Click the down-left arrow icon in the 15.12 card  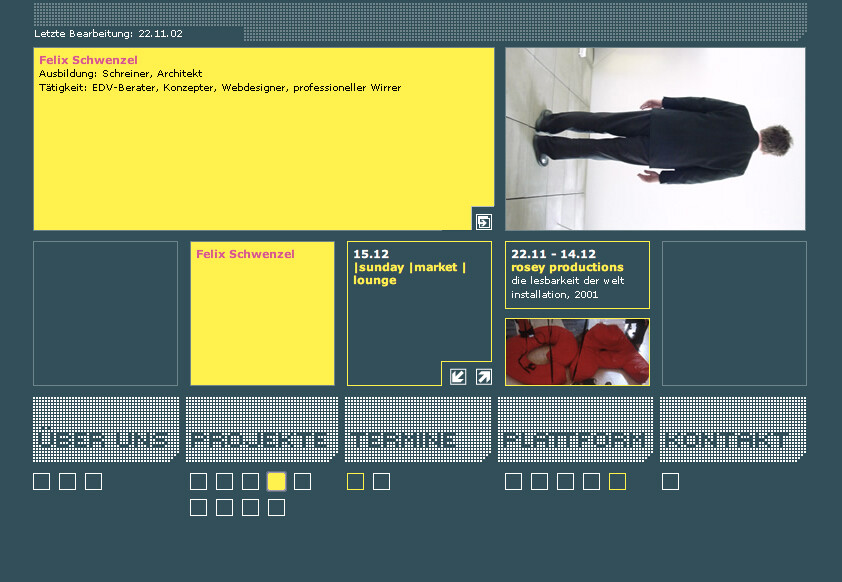458,377
